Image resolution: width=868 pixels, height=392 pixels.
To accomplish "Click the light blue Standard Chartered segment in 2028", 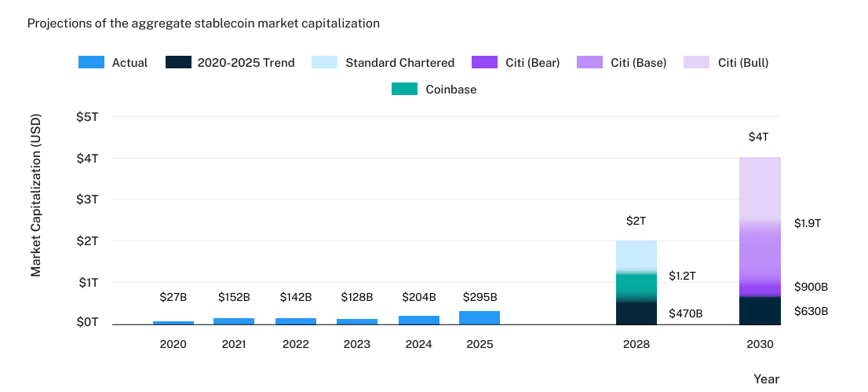I will click(636, 254).
